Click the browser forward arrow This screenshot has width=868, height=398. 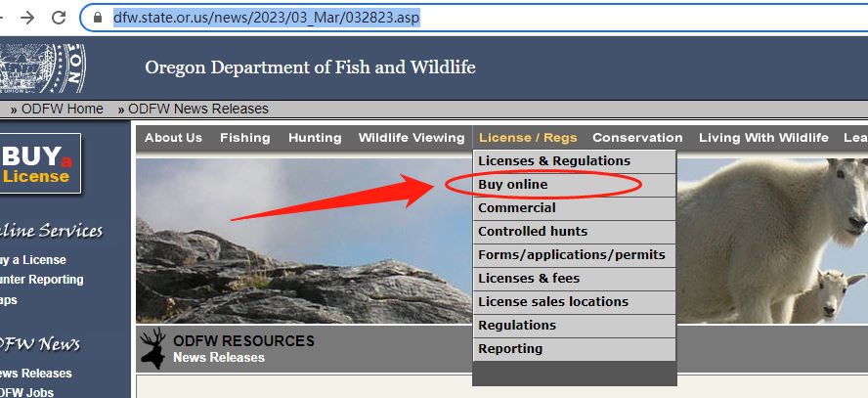click(x=25, y=18)
